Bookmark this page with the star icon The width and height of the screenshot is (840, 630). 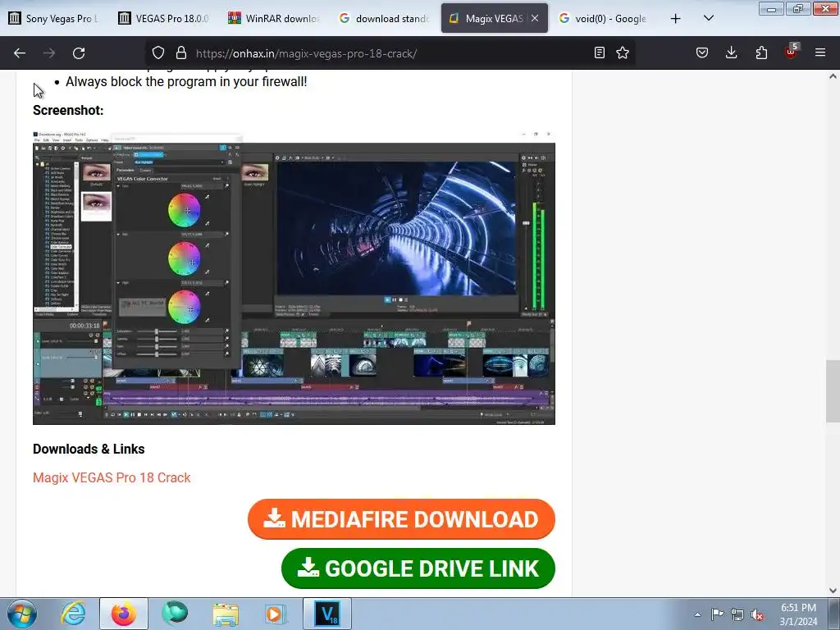(623, 52)
